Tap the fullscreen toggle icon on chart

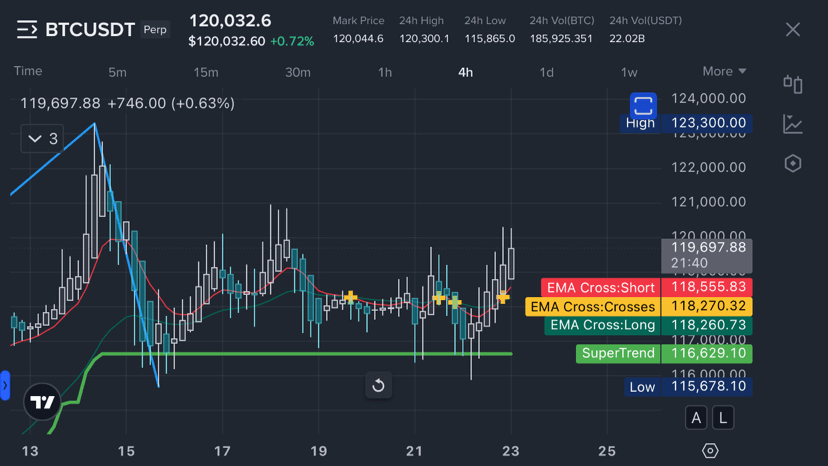pos(643,105)
